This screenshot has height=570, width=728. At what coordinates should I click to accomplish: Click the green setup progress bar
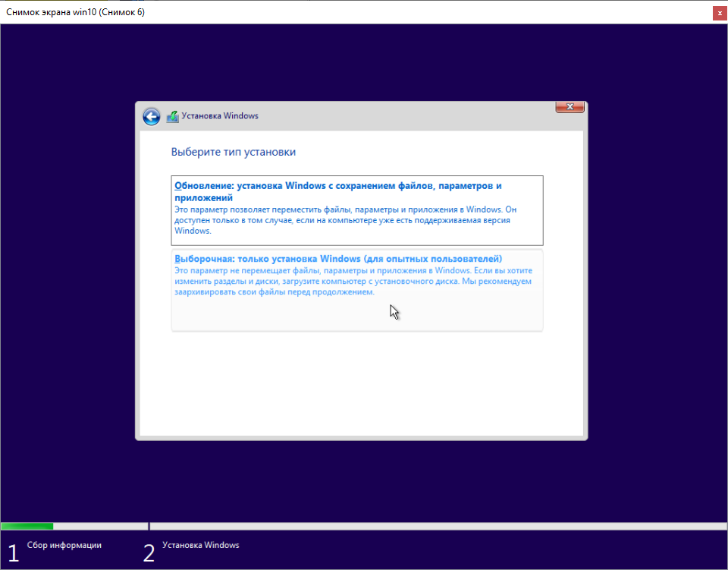pos(27,526)
